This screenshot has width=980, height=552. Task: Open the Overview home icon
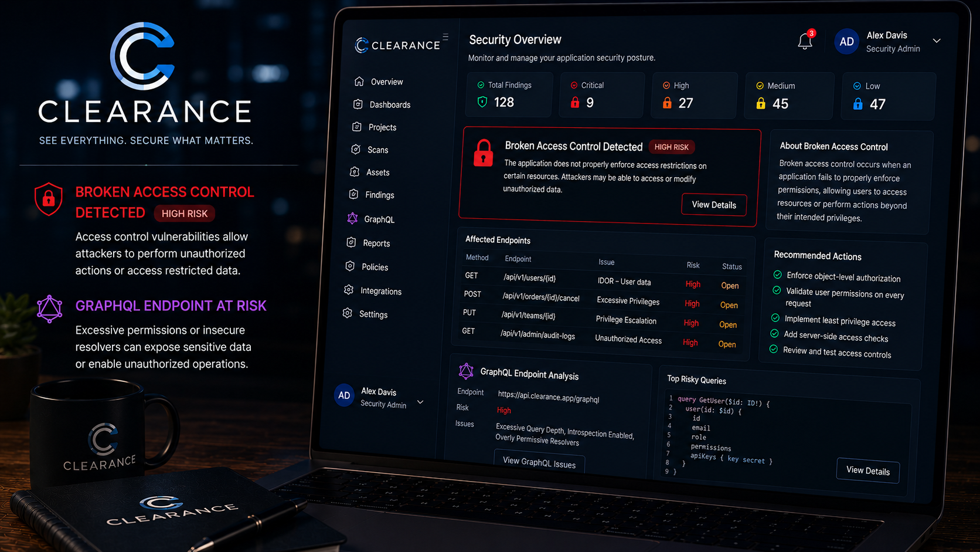tap(359, 81)
